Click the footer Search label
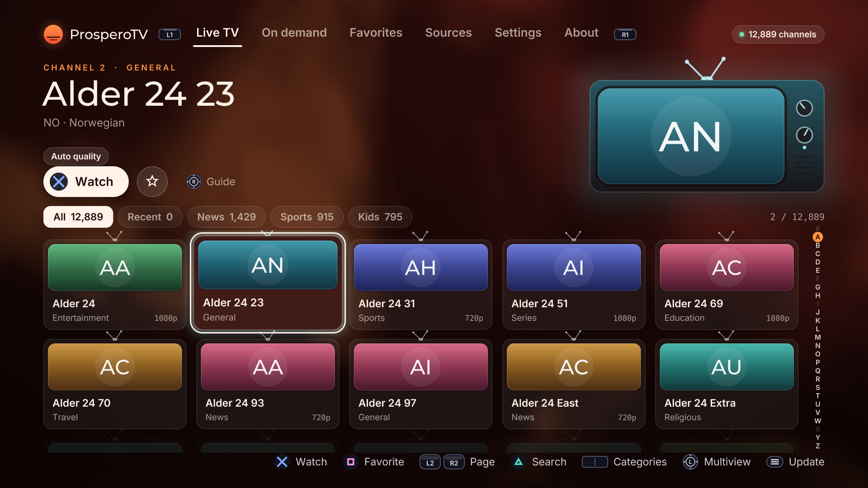 [549, 462]
